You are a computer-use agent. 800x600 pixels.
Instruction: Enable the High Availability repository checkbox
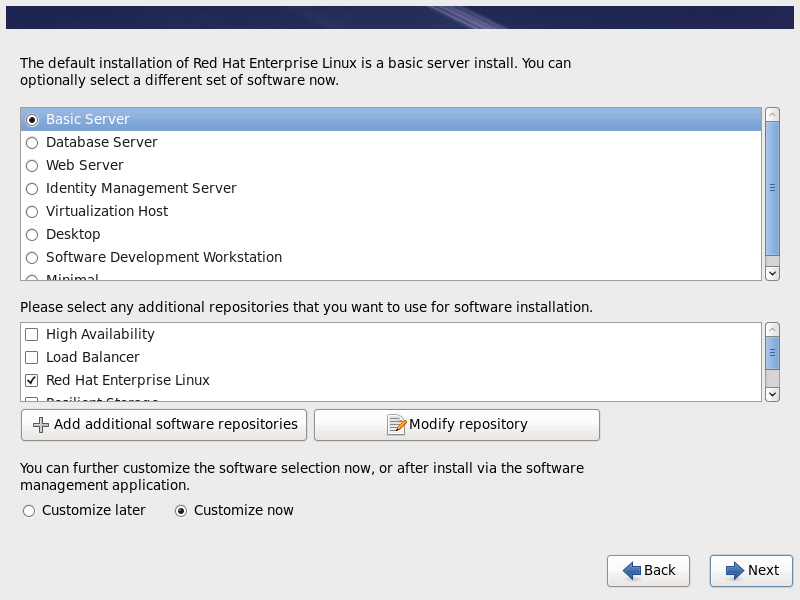coord(32,335)
